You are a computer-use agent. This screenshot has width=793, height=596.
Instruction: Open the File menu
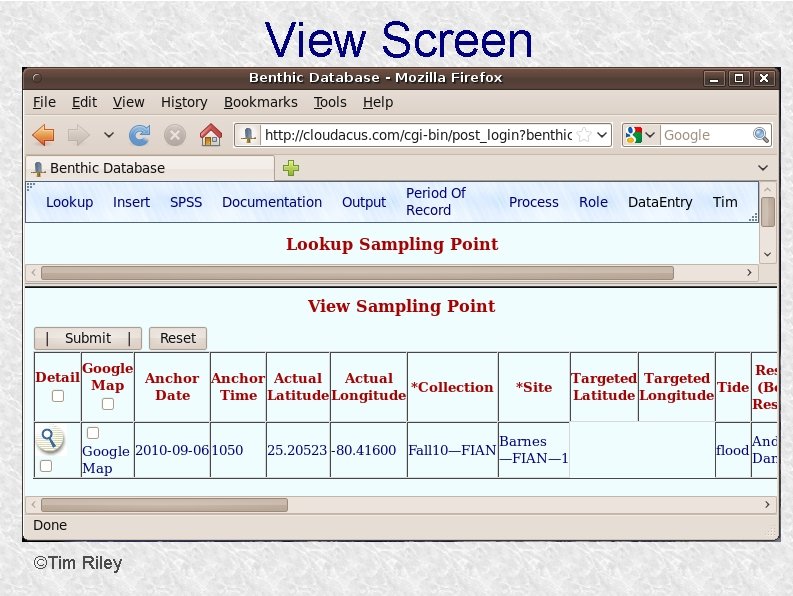tap(44, 102)
